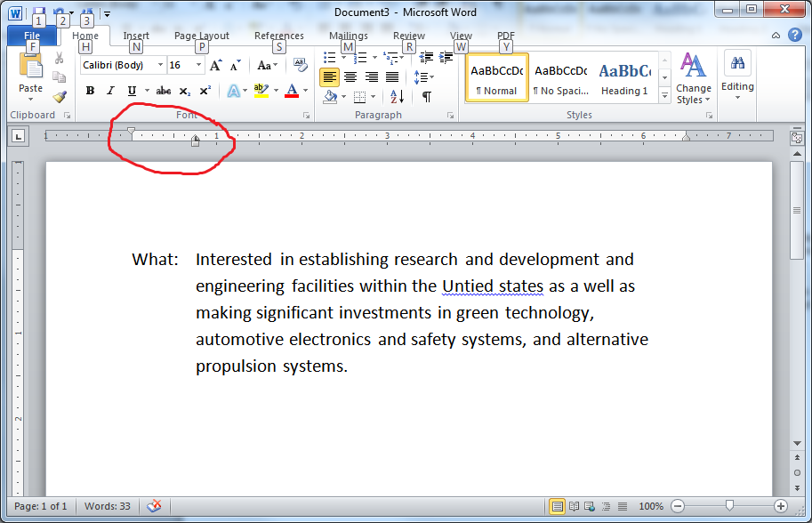This screenshot has height=523, width=812.
Task: Switch to Full Screen Reading view
Action: (x=574, y=506)
